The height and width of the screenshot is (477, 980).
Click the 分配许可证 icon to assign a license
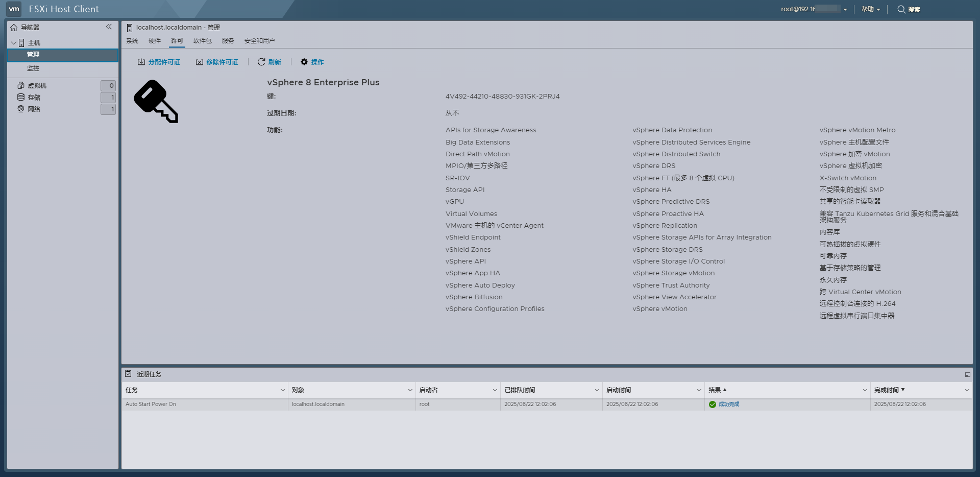pos(142,61)
